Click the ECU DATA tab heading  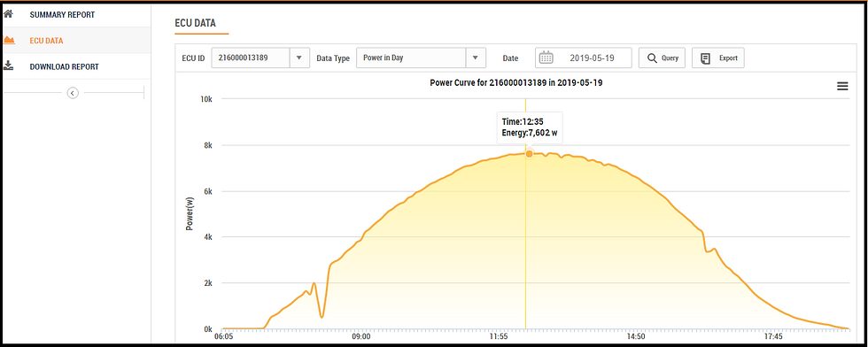click(x=196, y=23)
